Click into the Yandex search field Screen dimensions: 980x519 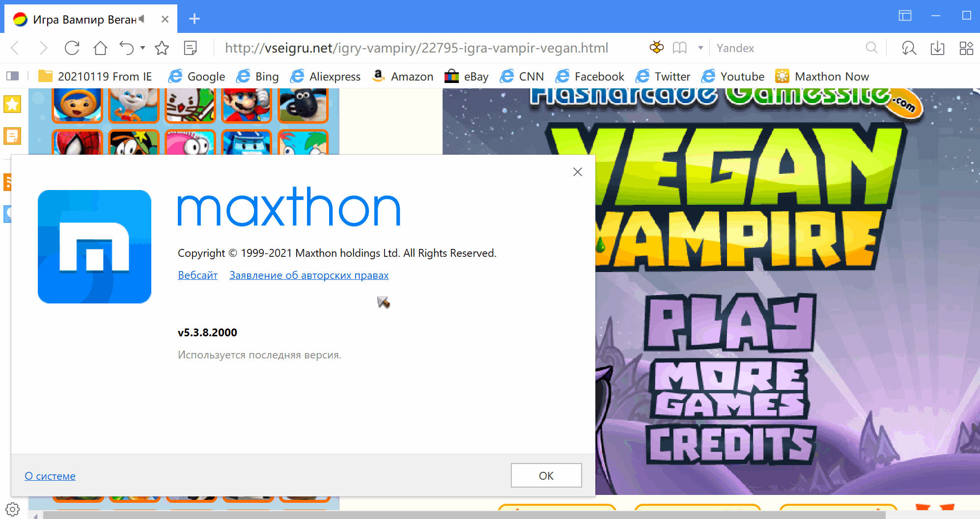786,48
